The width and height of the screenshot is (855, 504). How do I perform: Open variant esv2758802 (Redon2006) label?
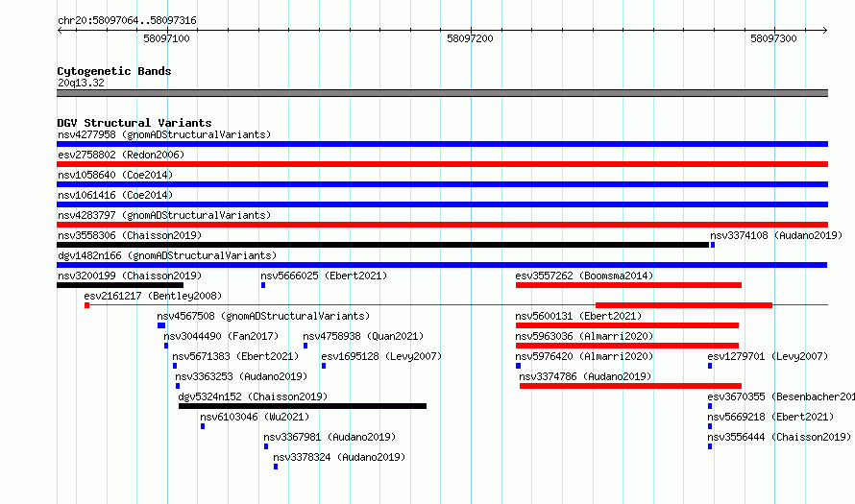121,155
